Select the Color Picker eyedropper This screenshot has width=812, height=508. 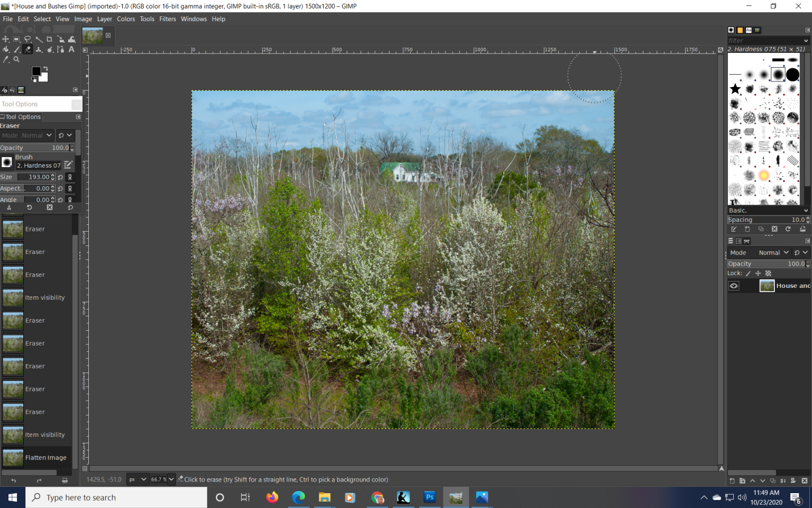pyautogui.click(x=5, y=59)
